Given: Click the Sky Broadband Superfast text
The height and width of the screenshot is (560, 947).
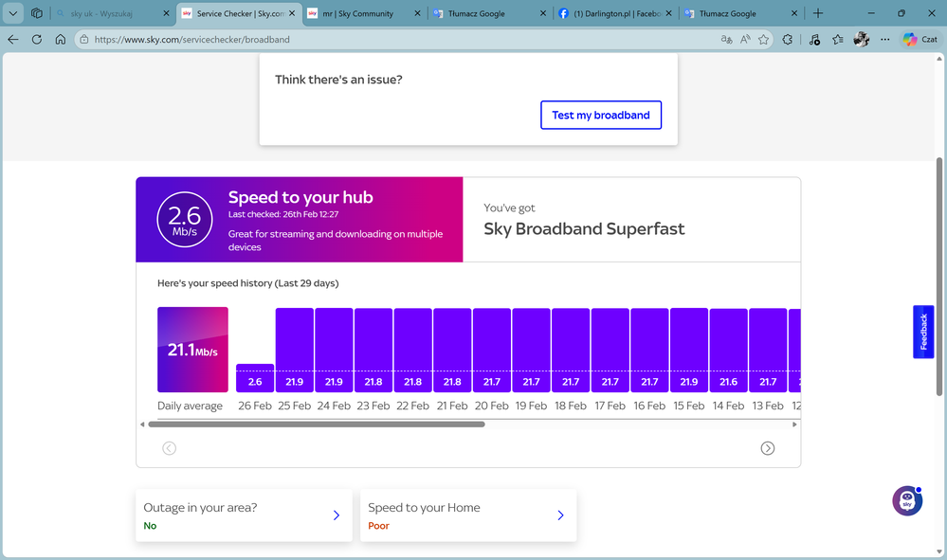Looking at the screenshot, I should tap(584, 228).
